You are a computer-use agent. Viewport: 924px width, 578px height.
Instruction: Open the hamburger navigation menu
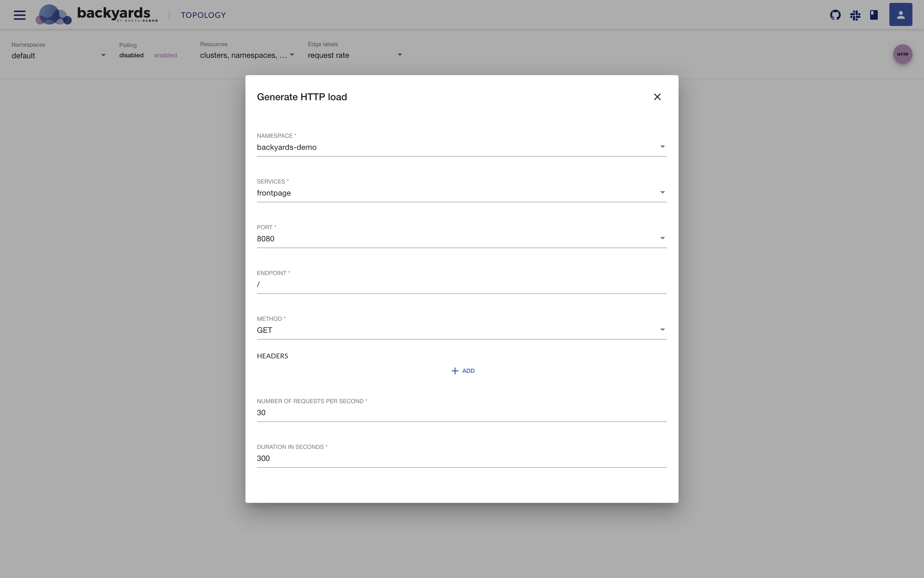tap(19, 15)
